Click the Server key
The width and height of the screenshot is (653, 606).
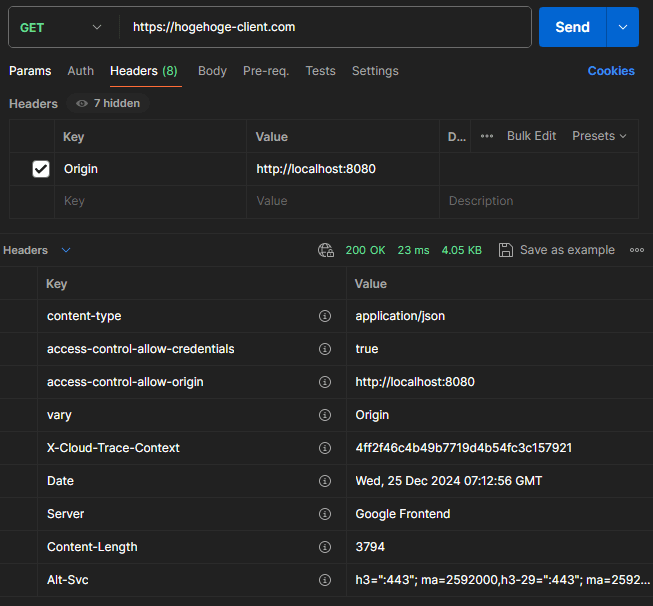pyautogui.click(x=65, y=514)
